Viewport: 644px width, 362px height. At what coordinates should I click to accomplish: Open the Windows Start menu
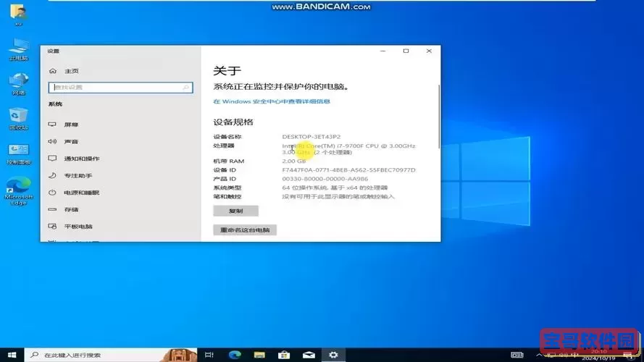tap(12, 355)
